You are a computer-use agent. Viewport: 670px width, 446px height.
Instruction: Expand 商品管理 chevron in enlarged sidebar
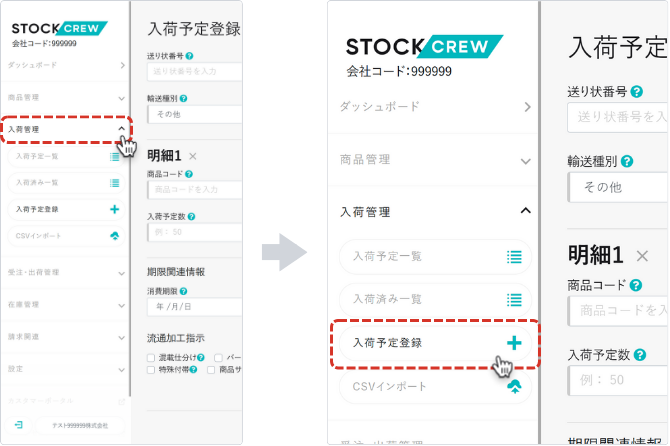point(527,160)
